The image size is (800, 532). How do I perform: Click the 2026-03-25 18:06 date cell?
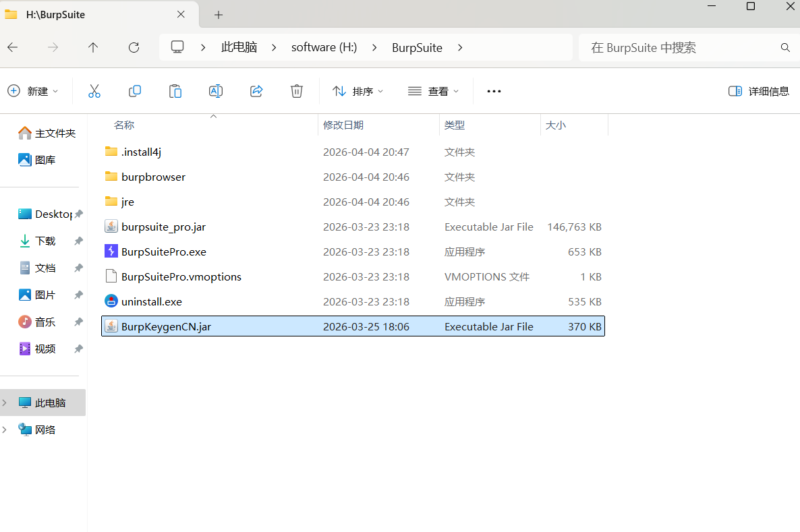[x=366, y=327]
